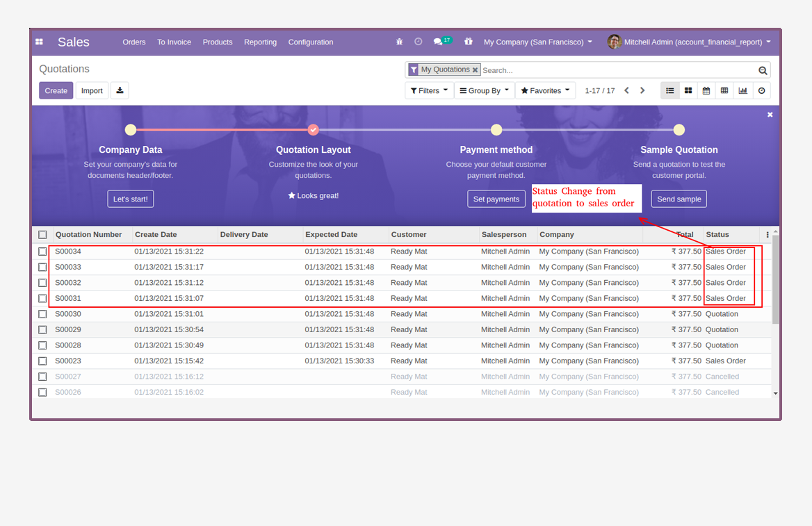Viewport: 812px width, 526px height.
Task: Click the Send sample button
Action: tap(679, 199)
